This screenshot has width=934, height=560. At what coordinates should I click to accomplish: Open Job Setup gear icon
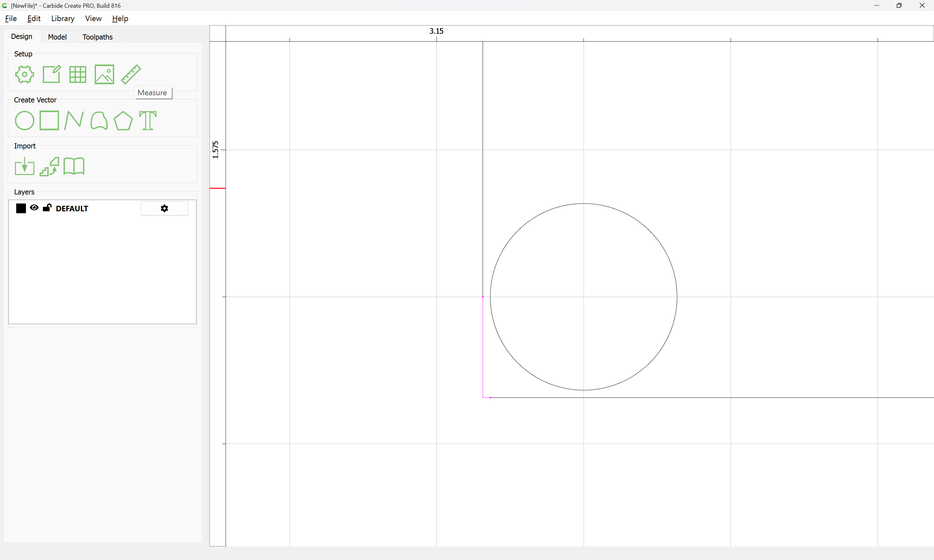[25, 74]
